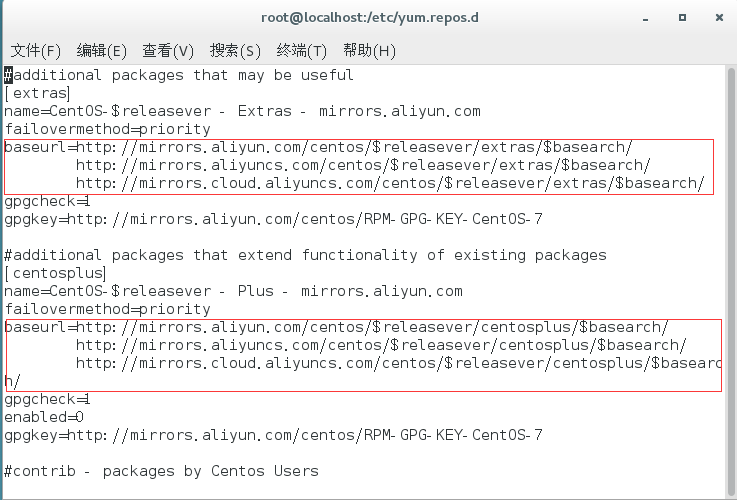Click the [centosplus] section header line
The width and height of the screenshot is (737, 500).
(55, 273)
